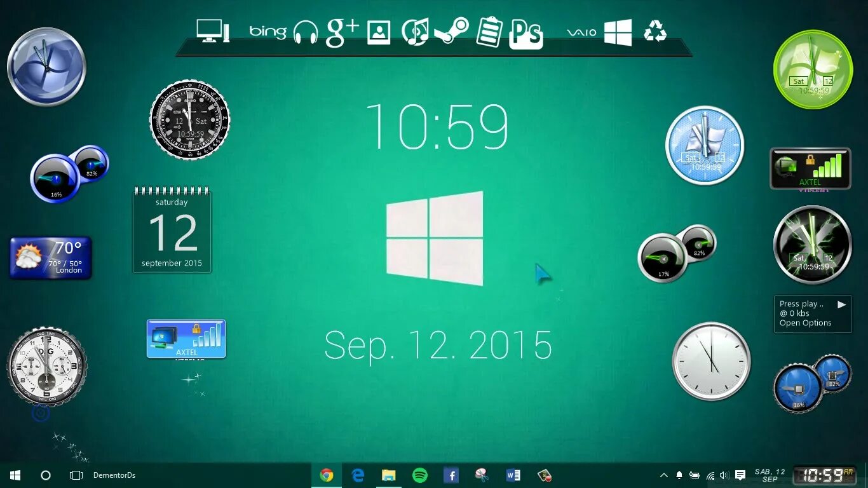
Task: Click the central Windows logo wallpaper widget
Action: [x=435, y=238]
